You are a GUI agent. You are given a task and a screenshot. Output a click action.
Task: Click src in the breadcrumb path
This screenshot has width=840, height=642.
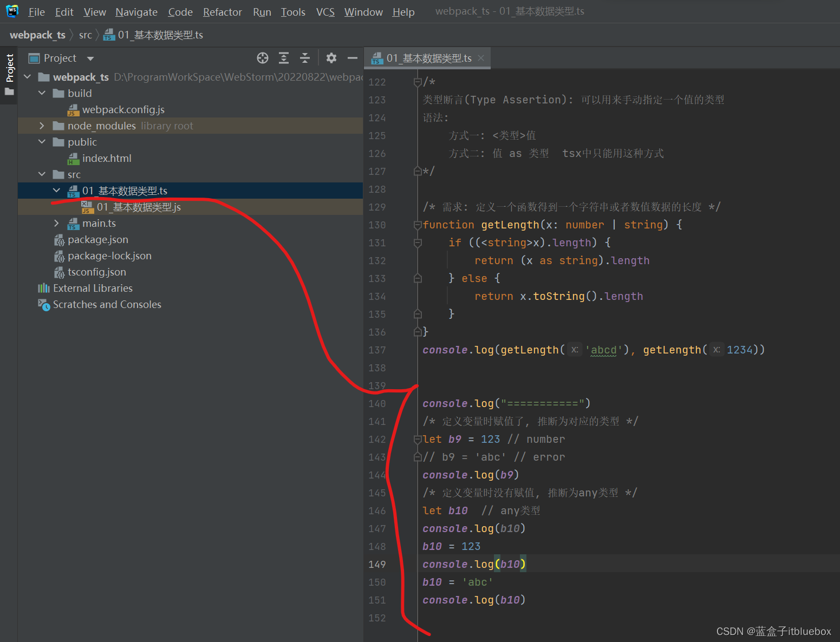pos(86,35)
